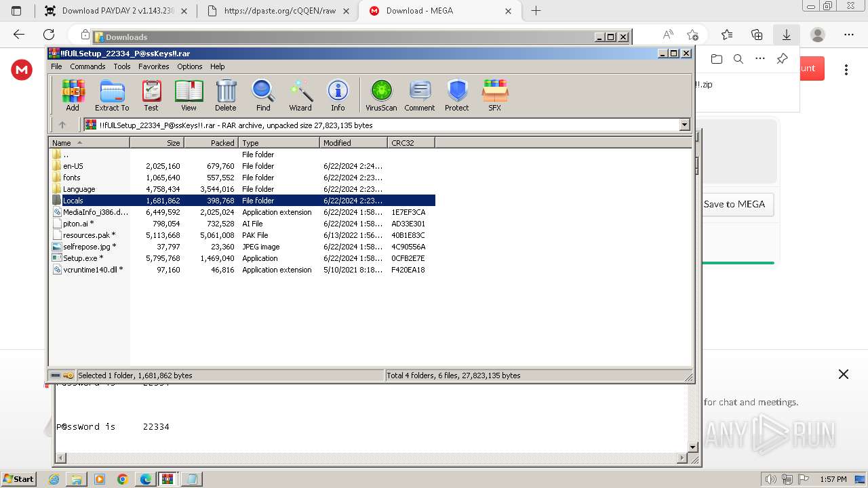Screen dimensions: 868x488
Task: Click the browser back arrow
Action: (19, 35)
